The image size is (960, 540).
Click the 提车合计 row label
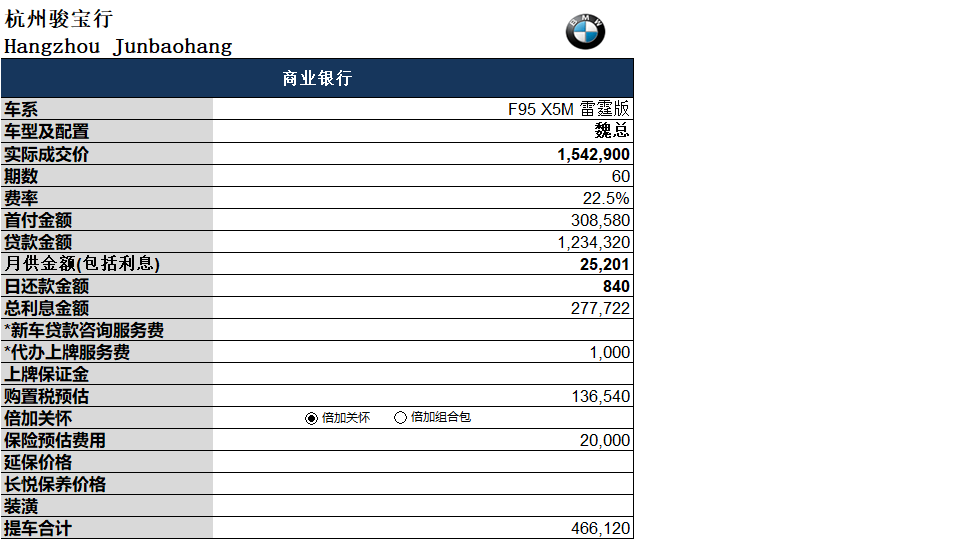click(38, 528)
